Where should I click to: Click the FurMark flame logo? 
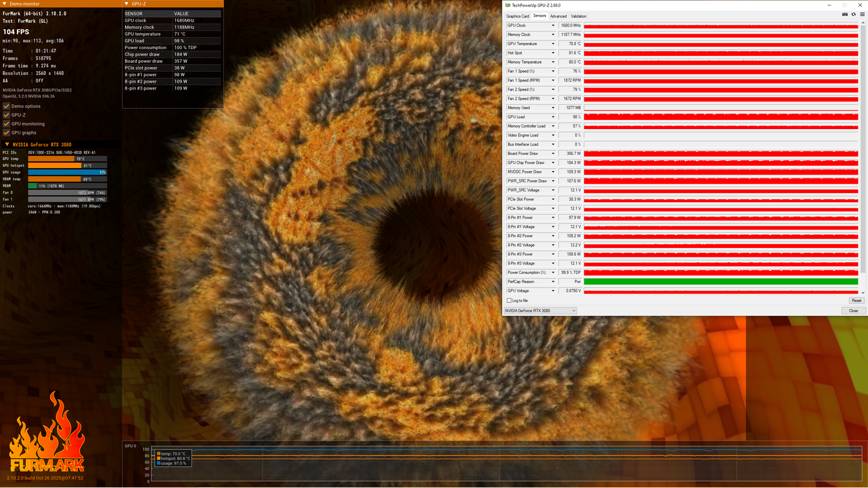click(47, 431)
